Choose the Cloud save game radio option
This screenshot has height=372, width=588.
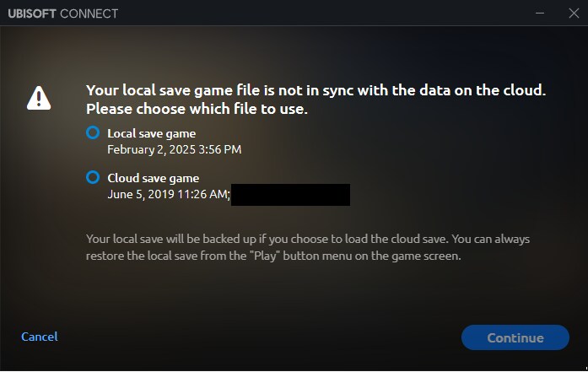click(93, 177)
